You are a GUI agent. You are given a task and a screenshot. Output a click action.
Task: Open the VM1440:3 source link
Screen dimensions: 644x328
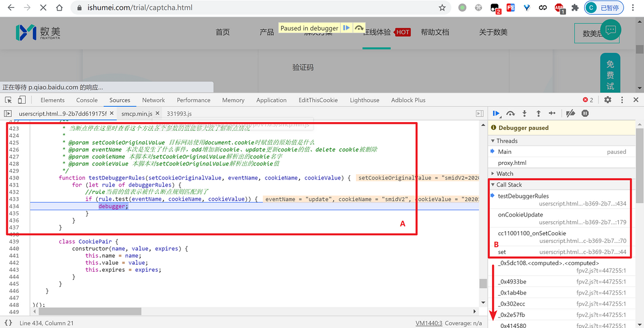coord(429,323)
